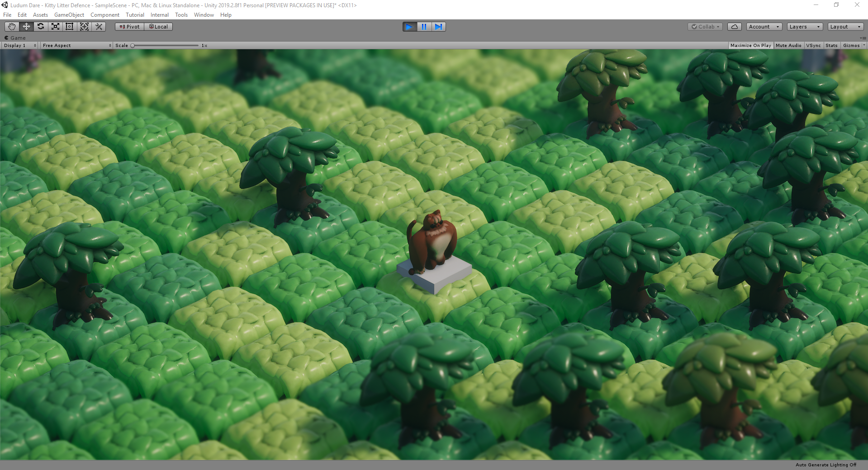Screen dimensions: 868x470
Task: Open the File menu
Action: tap(7, 15)
